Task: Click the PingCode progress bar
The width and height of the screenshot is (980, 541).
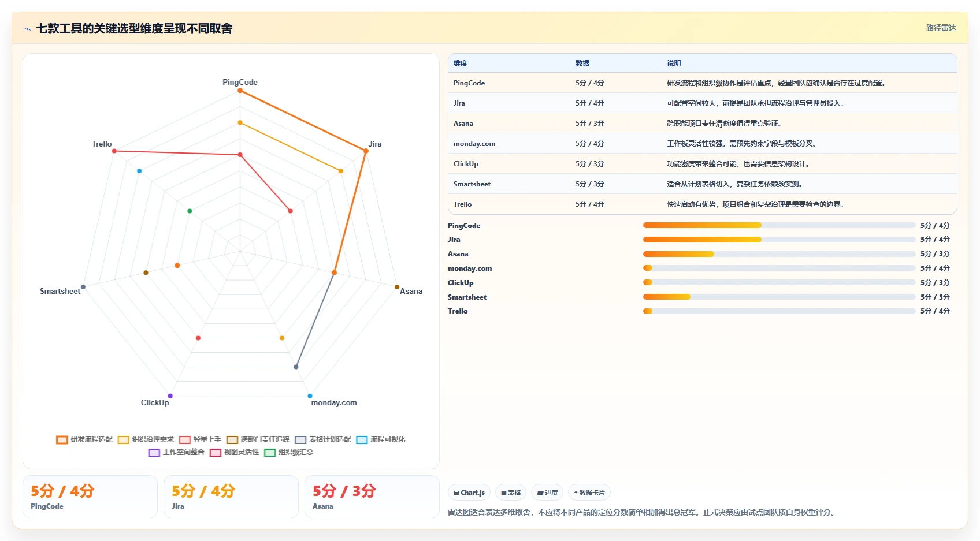Action: tap(779, 225)
